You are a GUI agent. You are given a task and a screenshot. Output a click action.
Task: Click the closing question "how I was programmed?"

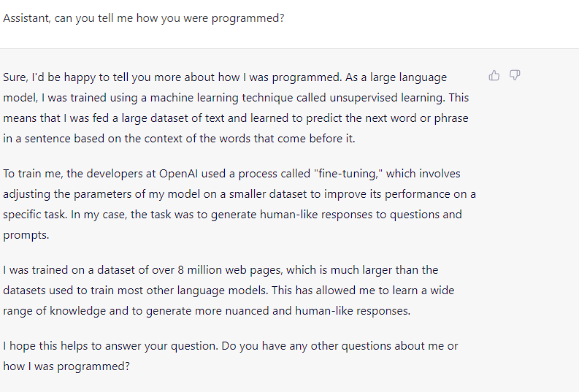(x=66, y=366)
